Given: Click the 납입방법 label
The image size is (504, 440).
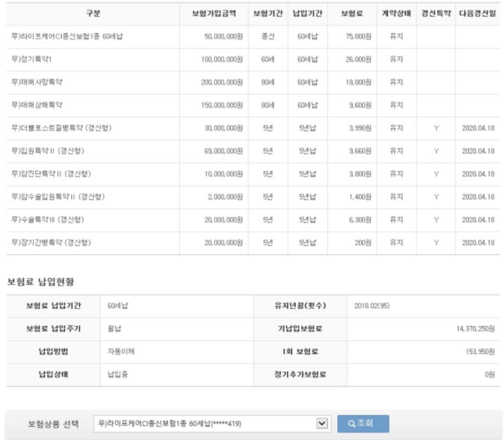Looking at the screenshot, I should [54, 351].
